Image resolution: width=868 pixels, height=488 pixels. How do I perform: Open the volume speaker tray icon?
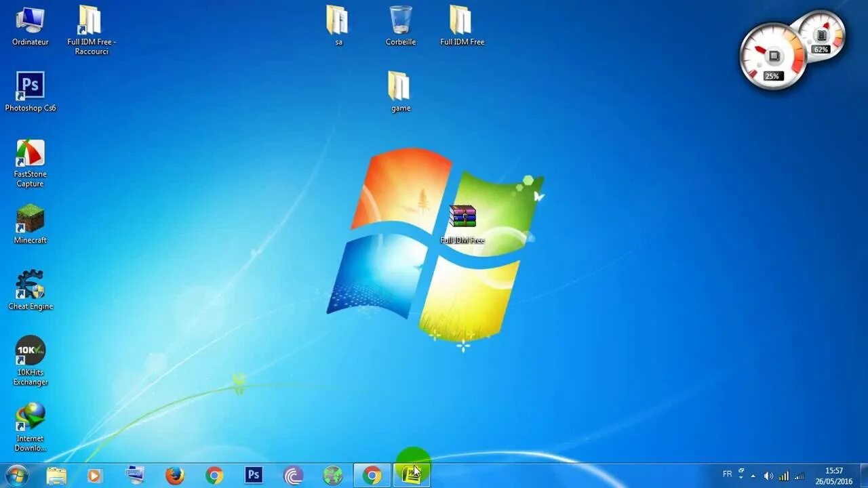point(768,476)
